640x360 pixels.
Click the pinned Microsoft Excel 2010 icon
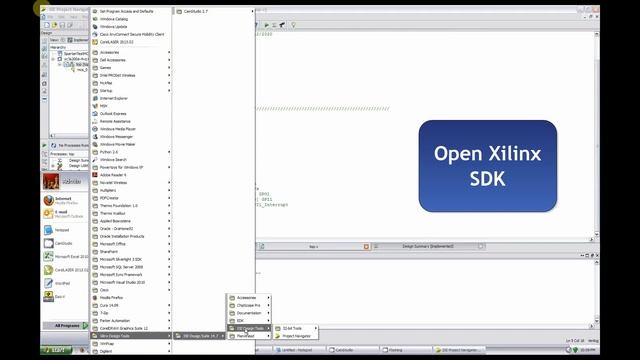49,256
